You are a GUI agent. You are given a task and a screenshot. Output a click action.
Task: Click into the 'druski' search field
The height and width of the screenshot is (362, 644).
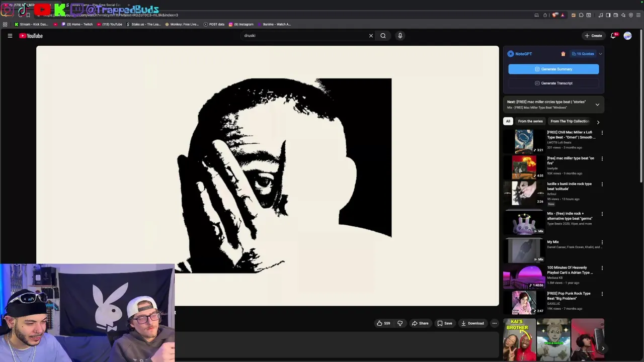[305, 36]
